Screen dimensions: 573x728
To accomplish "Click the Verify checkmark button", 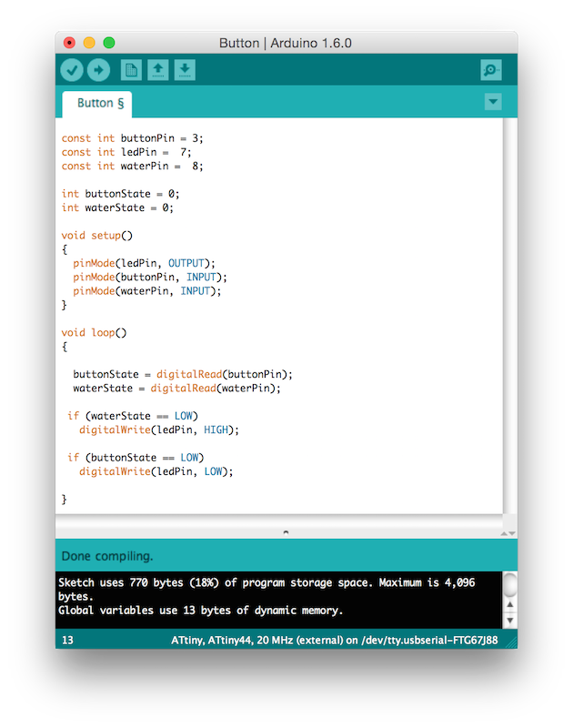I will (72, 70).
